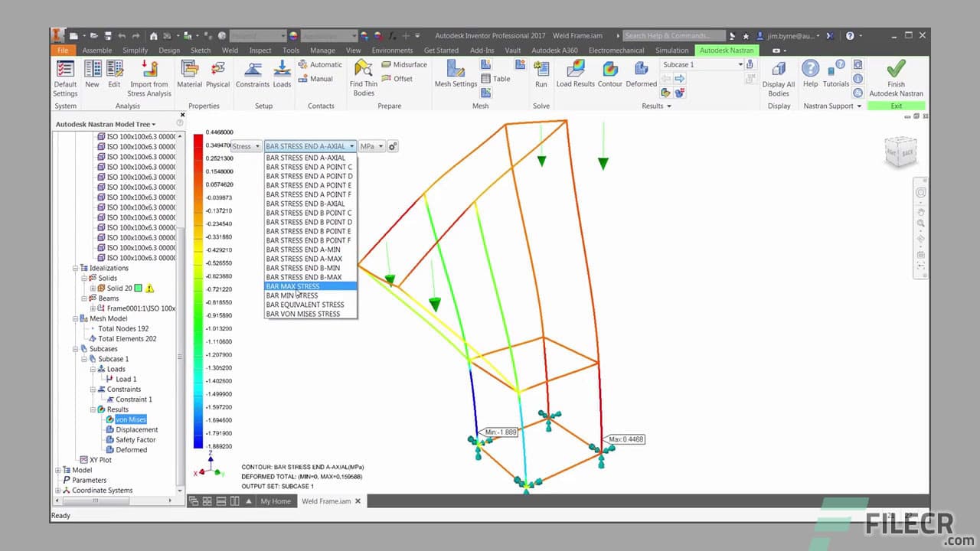980x551 pixels.
Task: Click Display All Bodies
Action: (779, 76)
